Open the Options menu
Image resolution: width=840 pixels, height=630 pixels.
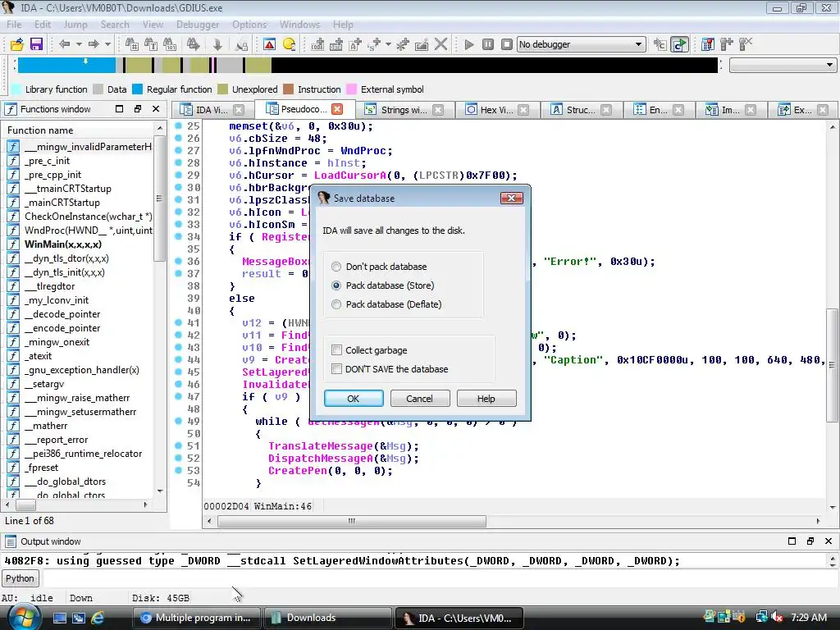pyautogui.click(x=249, y=25)
